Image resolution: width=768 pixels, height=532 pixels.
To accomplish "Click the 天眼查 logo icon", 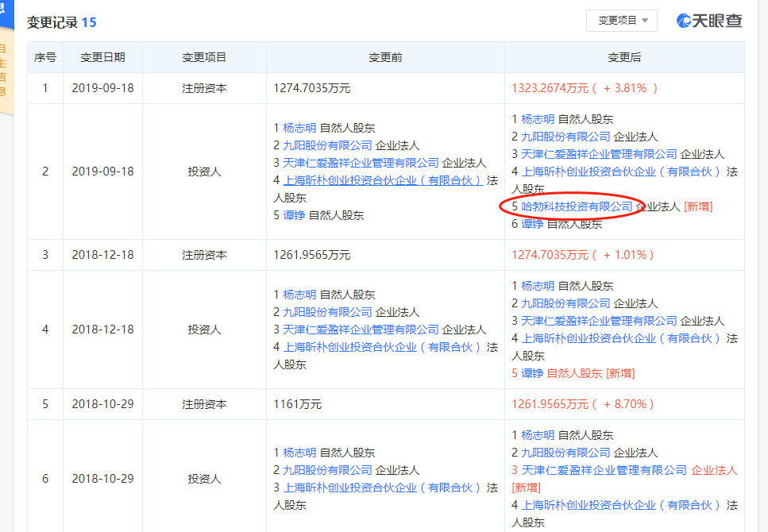I will click(685, 21).
